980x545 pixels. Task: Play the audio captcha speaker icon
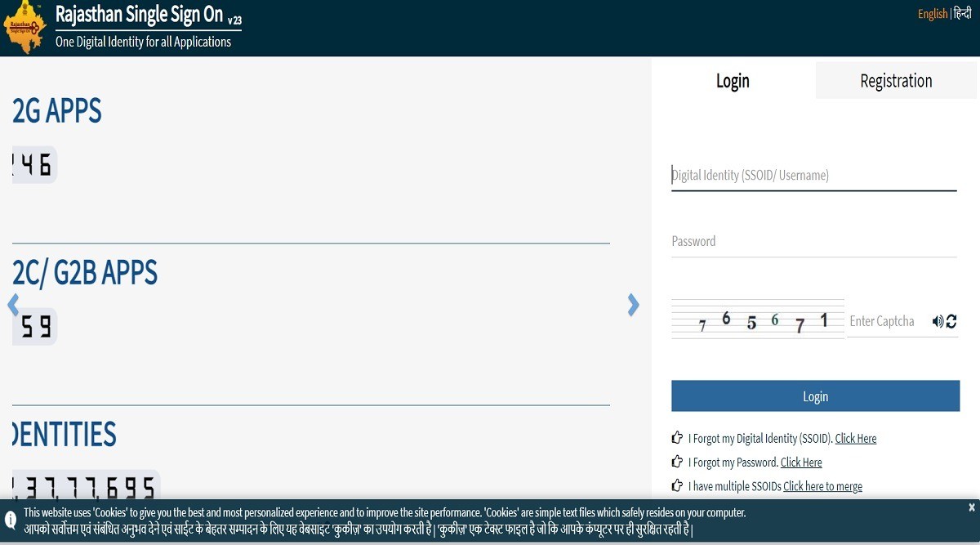938,322
